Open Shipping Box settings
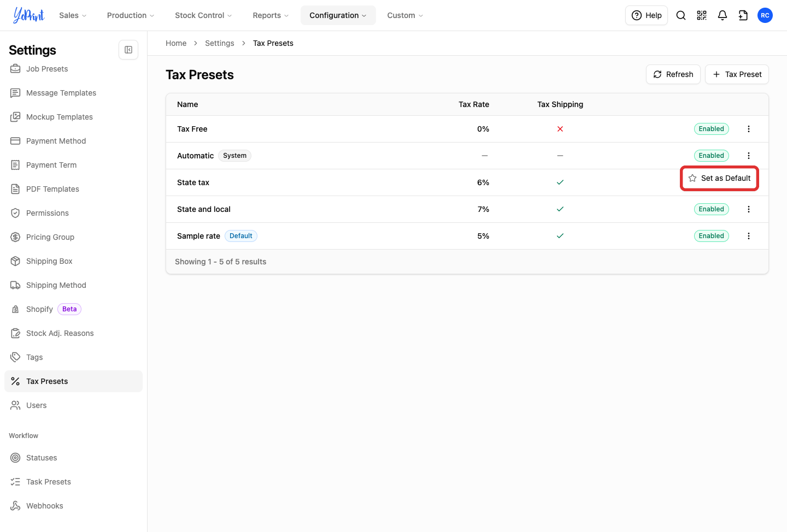The image size is (787, 532). pyautogui.click(x=73, y=261)
